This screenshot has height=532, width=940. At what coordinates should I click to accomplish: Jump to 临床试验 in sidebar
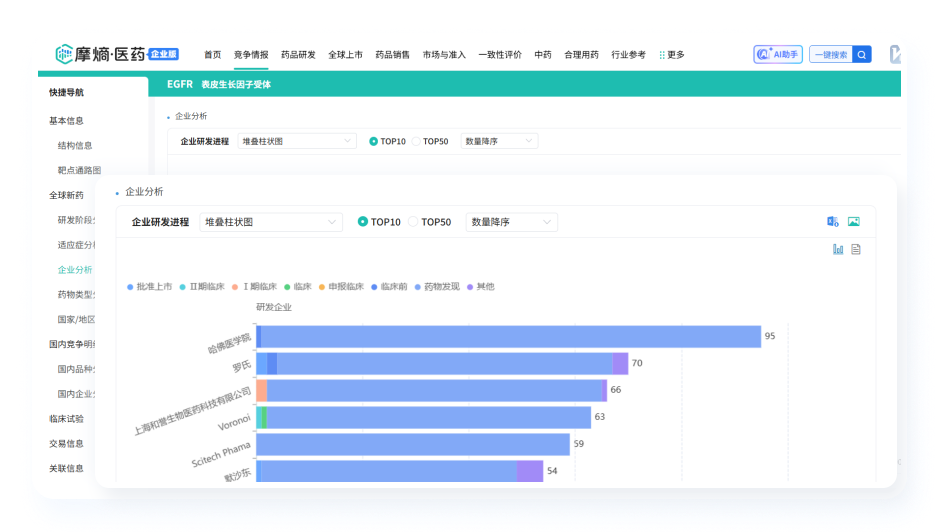pos(66,419)
